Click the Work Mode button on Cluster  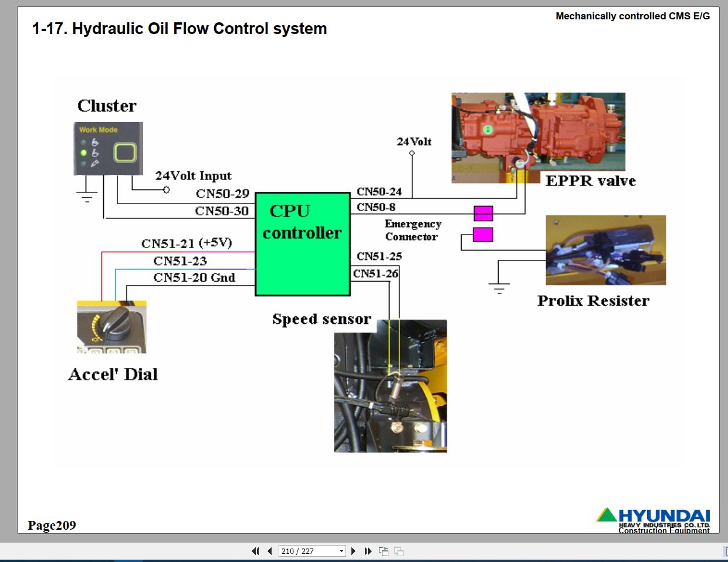[x=125, y=153]
